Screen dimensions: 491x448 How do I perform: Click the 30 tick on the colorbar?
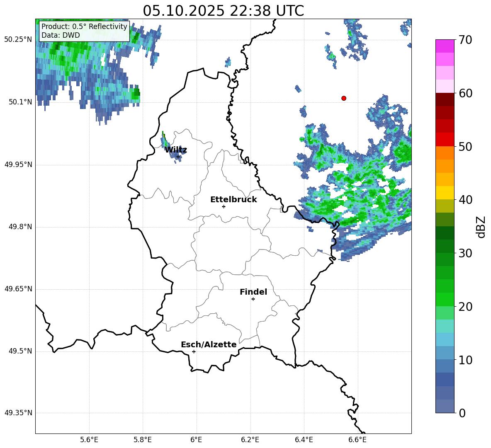pos(465,253)
